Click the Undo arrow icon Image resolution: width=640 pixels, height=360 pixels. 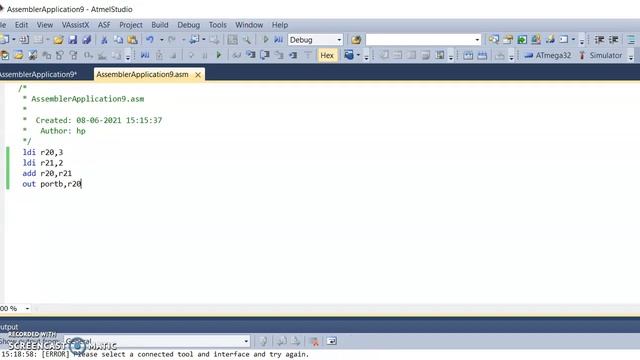pos(150,40)
